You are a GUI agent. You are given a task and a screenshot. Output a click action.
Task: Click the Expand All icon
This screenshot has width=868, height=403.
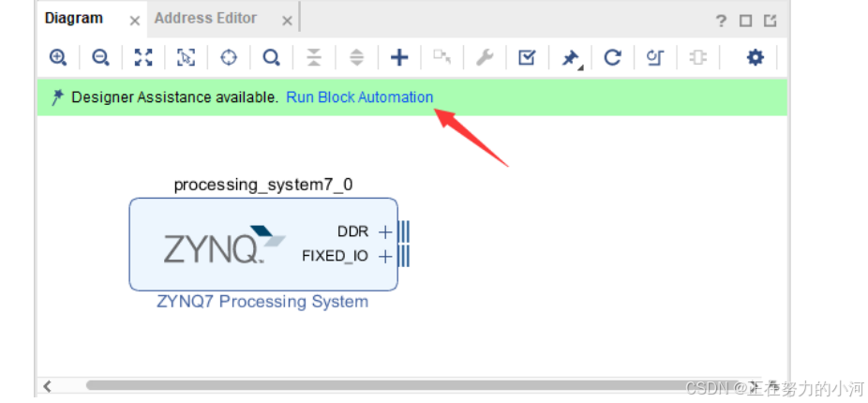click(357, 57)
